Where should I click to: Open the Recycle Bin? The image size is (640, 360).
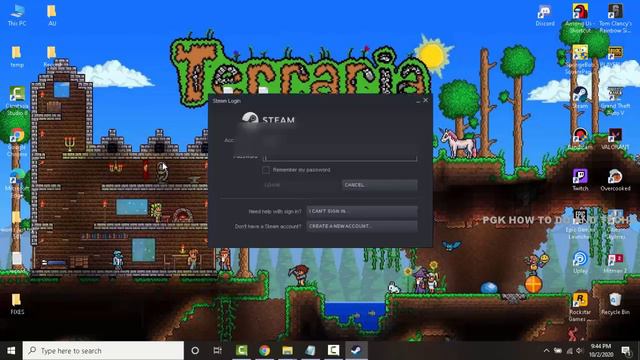(615, 304)
